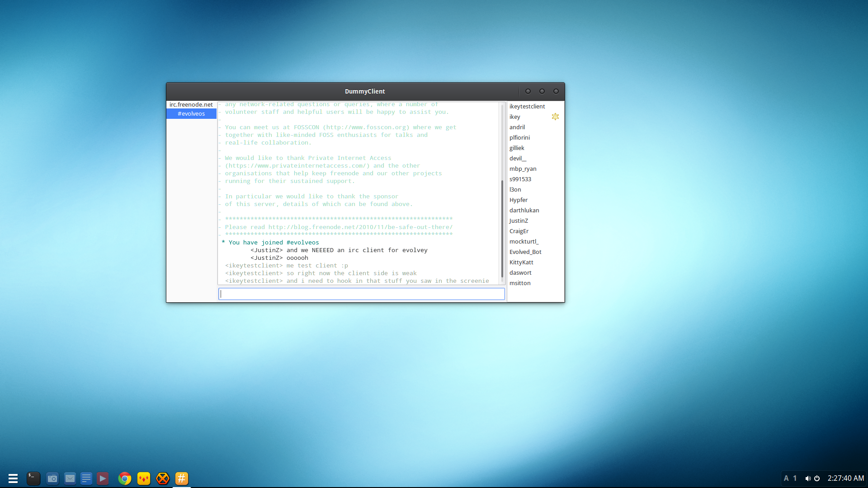Image resolution: width=868 pixels, height=488 pixels.
Task: Click the fosscon.org URL in the chat
Action: coord(366,127)
